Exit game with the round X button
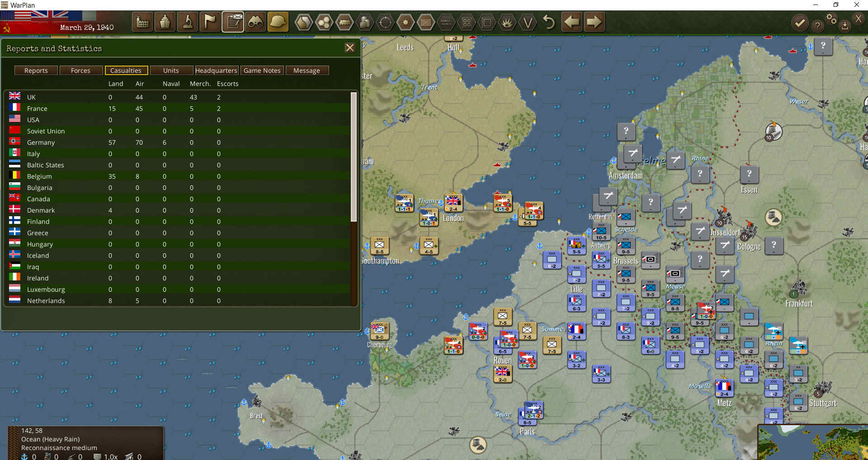 [x=859, y=19]
